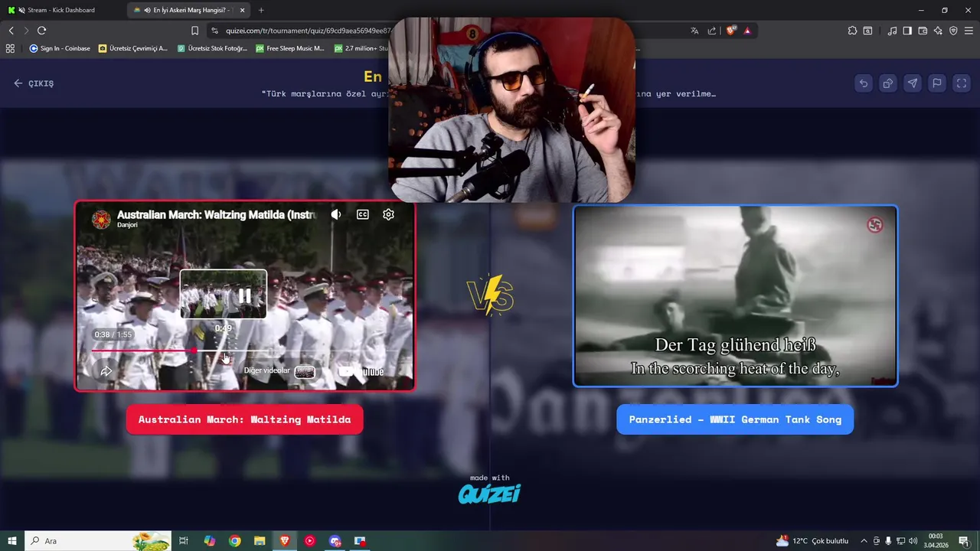Enter fullscreen via the Quizei expand icon
Image resolution: width=980 pixels, height=551 pixels.
click(x=962, y=83)
